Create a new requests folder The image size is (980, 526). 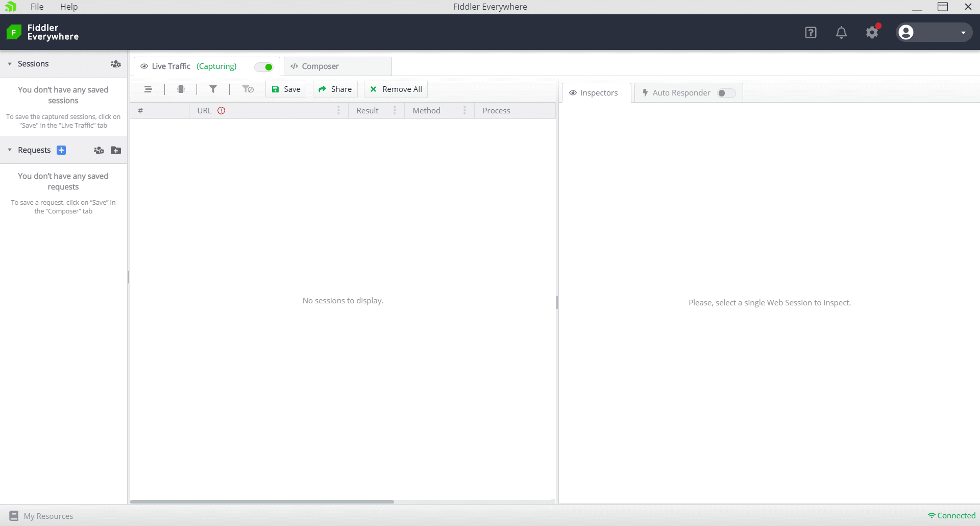(116, 150)
